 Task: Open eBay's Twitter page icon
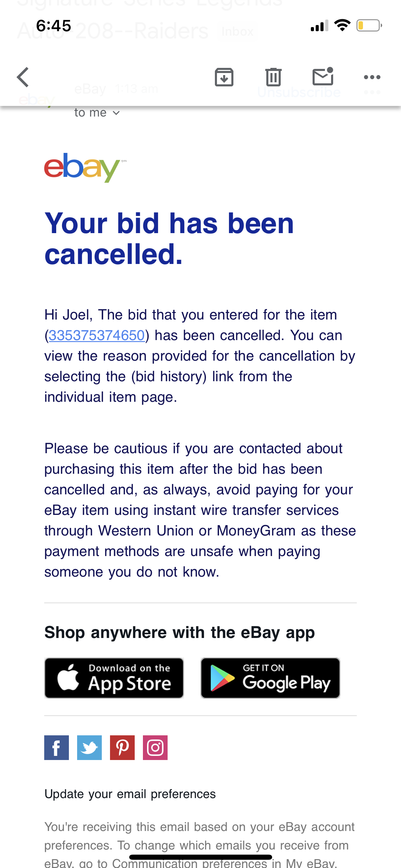[89, 747]
